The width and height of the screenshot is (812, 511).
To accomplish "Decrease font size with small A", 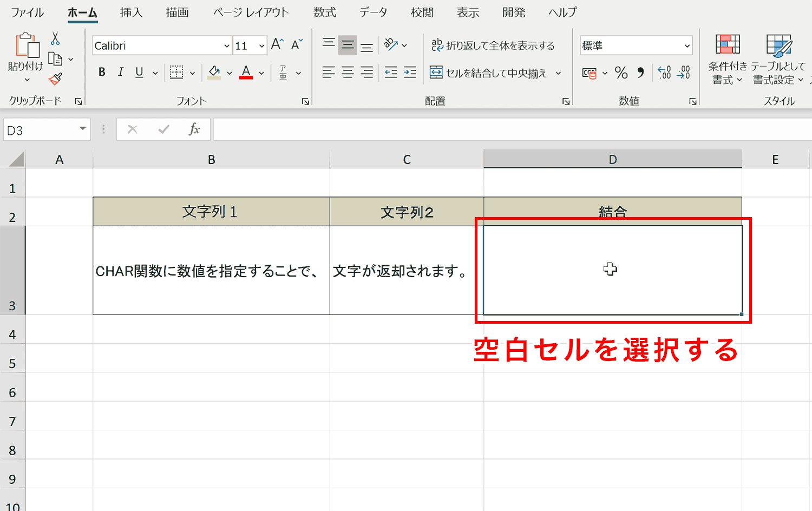I will (x=297, y=44).
